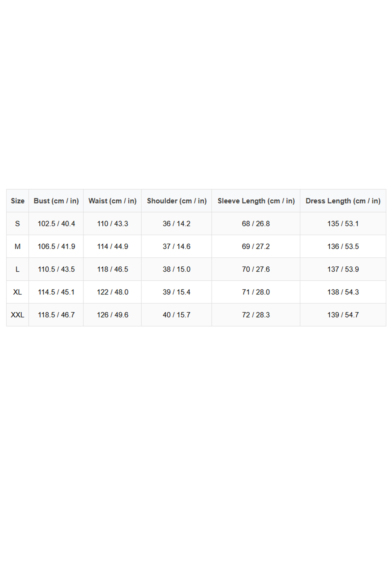Click the Size column header
The height and width of the screenshot is (588, 392).
pos(18,201)
